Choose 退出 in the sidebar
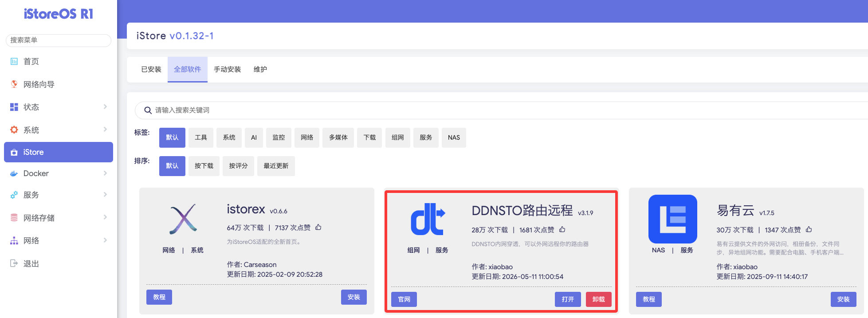The width and height of the screenshot is (868, 318). coord(59,263)
